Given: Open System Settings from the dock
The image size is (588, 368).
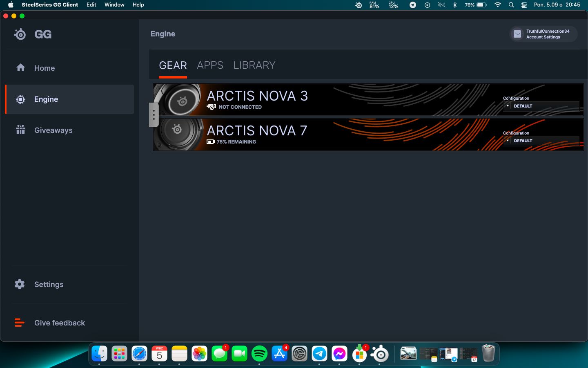Looking at the screenshot, I should pos(299,353).
